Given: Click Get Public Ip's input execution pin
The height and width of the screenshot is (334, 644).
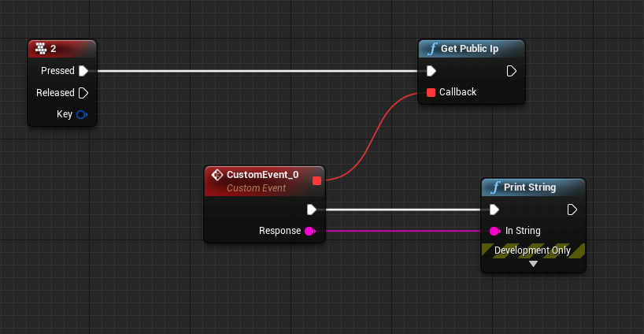Looking at the screenshot, I should pyautogui.click(x=431, y=71).
